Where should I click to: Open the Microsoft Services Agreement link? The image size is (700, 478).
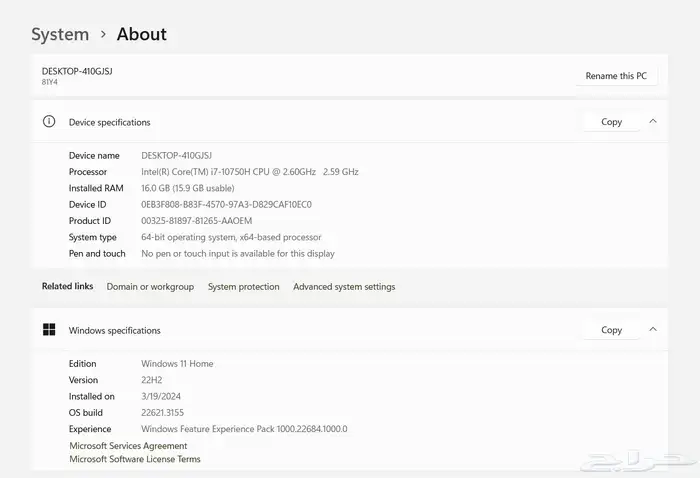pos(128,446)
